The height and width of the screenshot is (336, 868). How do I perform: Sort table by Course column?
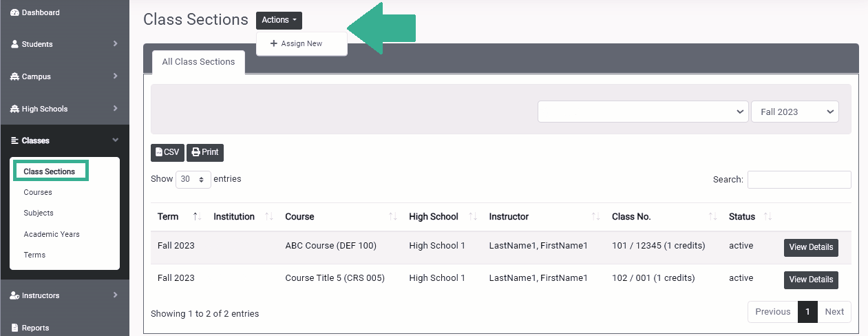[340, 216]
